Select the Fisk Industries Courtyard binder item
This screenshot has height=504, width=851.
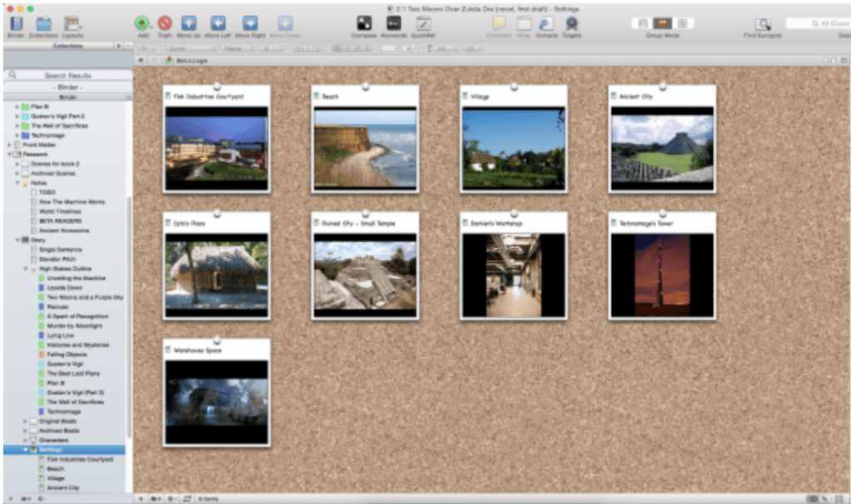[x=80, y=459]
